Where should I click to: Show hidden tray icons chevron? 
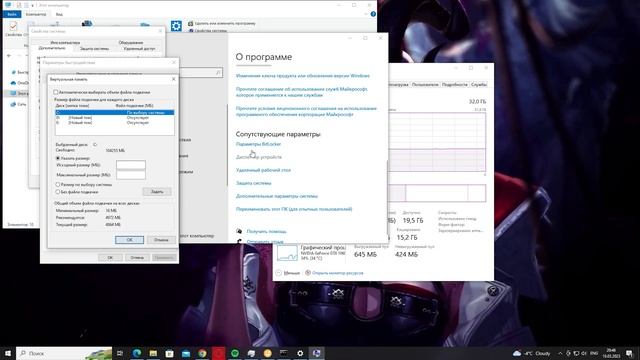click(x=560, y=353)
